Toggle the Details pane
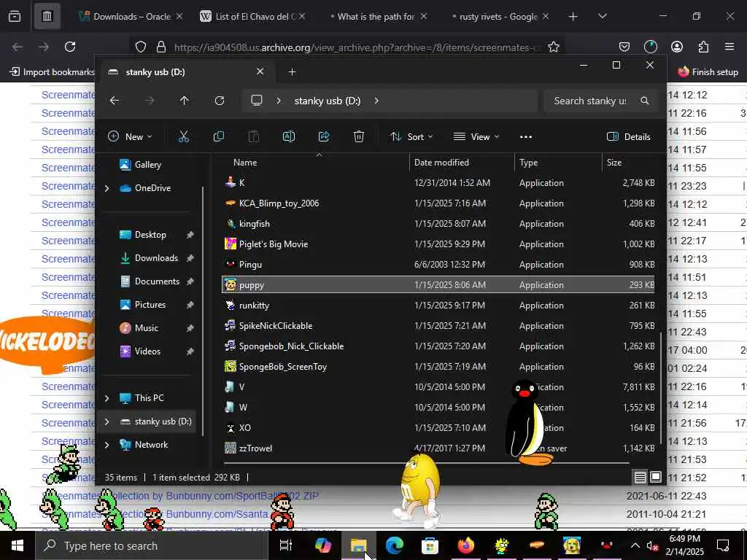 pyautogui.click(x=629, y=137)
